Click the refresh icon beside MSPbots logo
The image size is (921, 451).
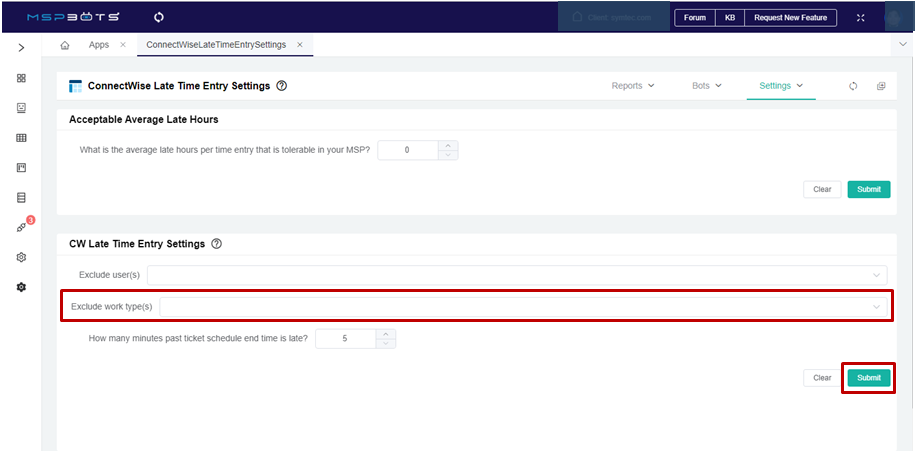point(159,18)
